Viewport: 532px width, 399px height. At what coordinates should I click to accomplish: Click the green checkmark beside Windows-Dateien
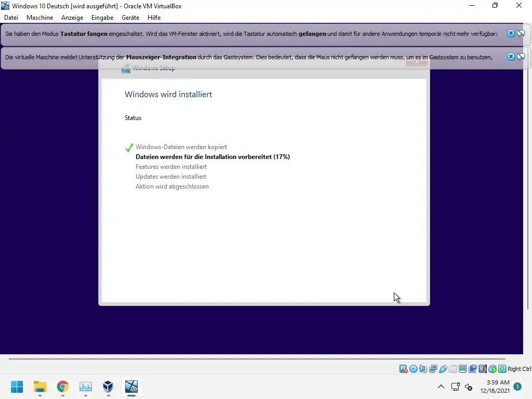tap(129, 147)
